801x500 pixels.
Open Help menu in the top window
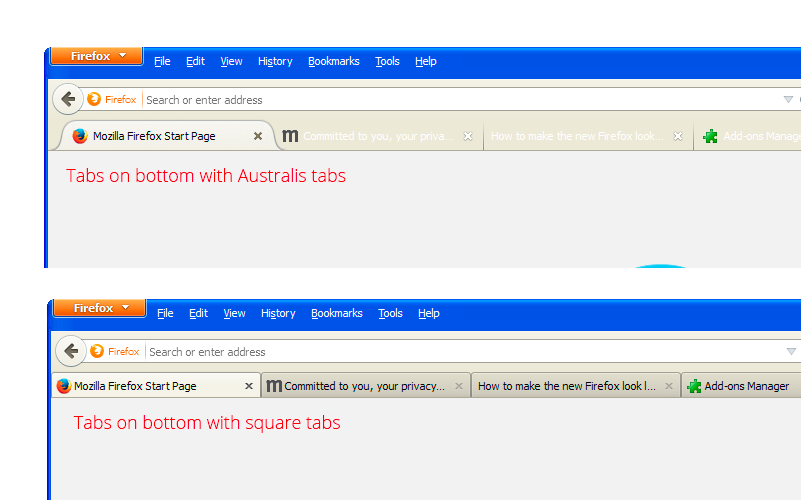point(426,61)
